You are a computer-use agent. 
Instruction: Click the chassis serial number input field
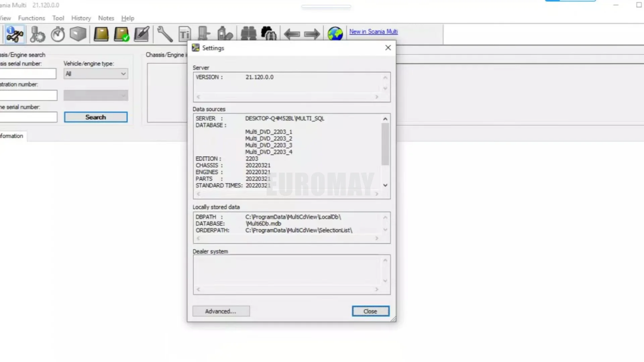[28, 74]
